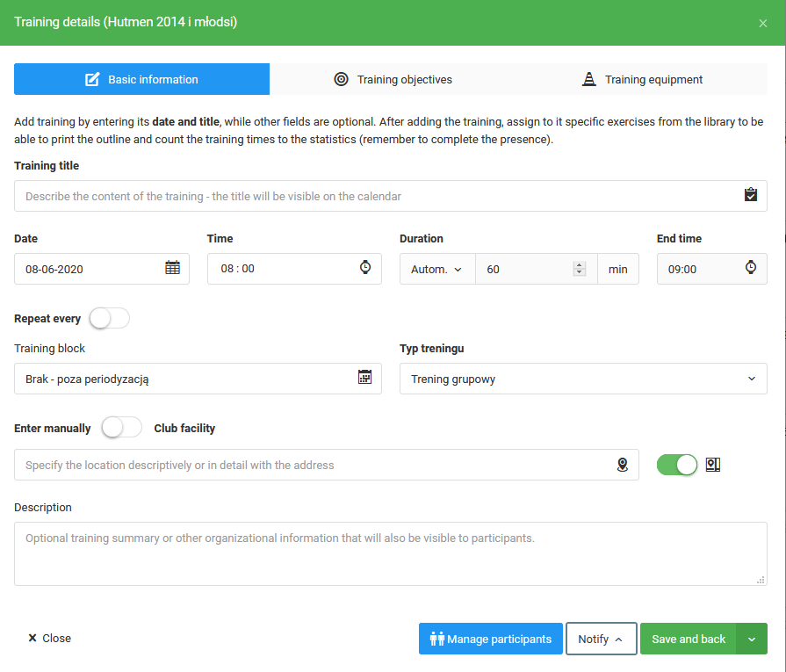Open the Notify dropdown menu
This screenshot has width=786, height=672.
pos(601,639)
